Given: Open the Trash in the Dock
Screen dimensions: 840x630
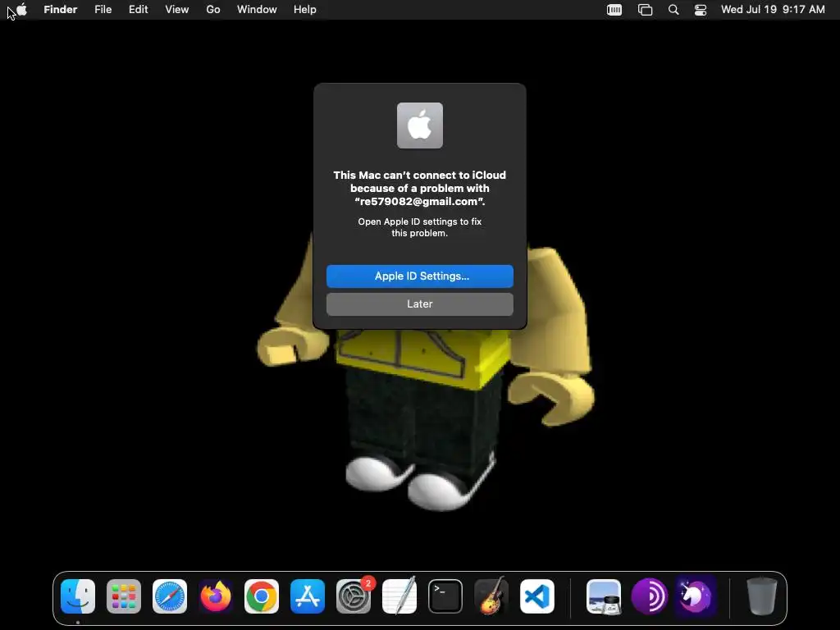Looking at the screenshot, I should [x=762, y=596].
